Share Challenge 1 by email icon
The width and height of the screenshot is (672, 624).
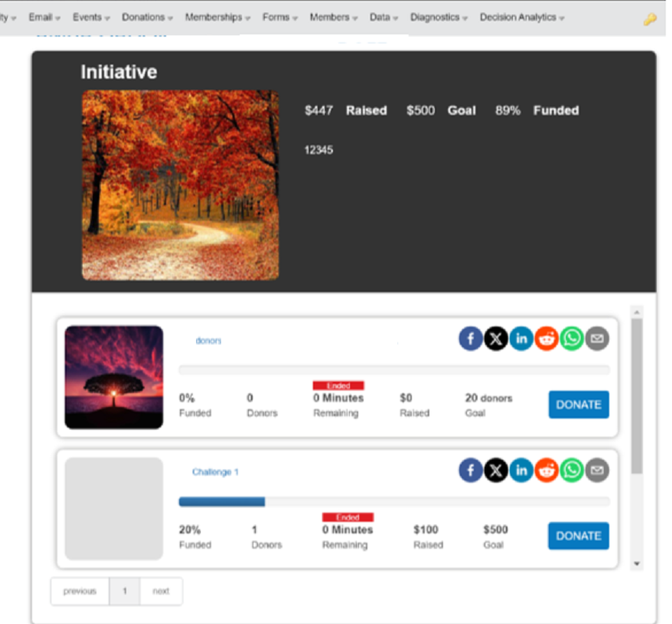point(597,470)
